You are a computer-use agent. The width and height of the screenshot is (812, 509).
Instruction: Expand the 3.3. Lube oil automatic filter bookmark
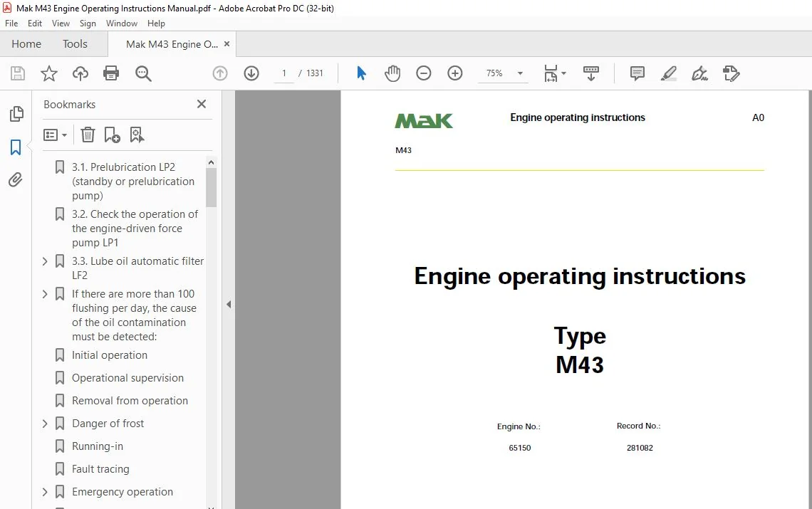click(x=45, y=261)
